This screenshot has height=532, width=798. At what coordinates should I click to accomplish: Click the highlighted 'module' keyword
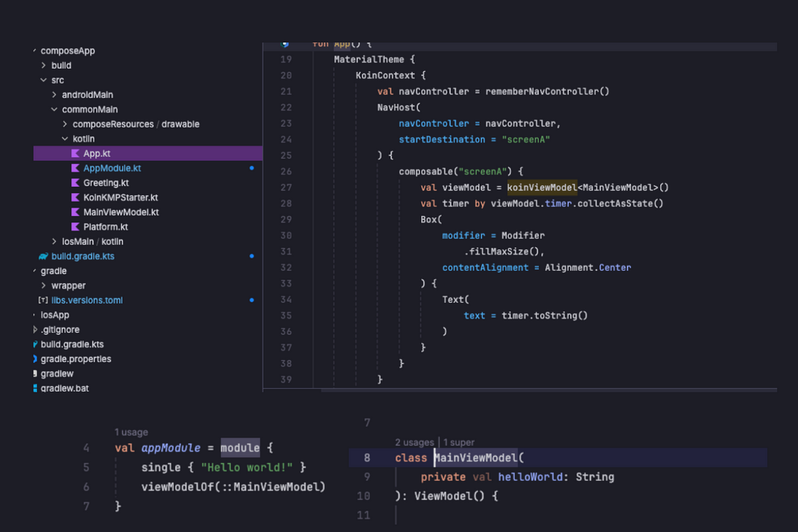[x=240, y=448]
